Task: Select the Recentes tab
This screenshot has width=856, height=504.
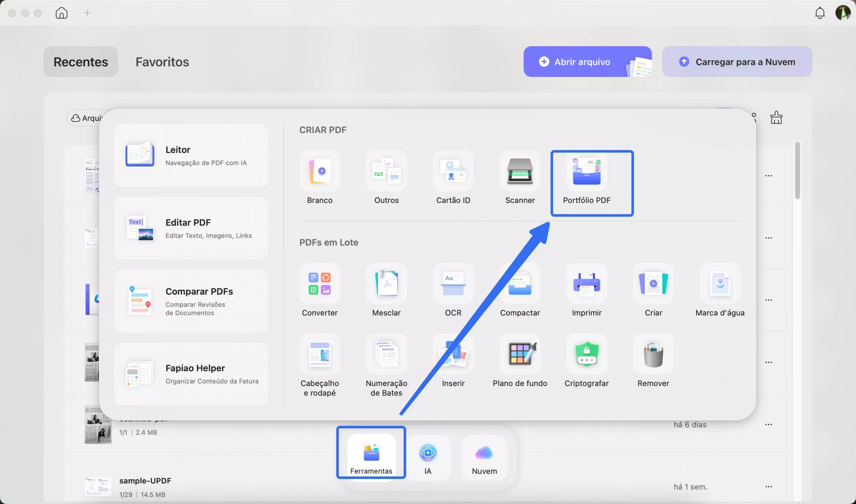Action: coord(81,62)
